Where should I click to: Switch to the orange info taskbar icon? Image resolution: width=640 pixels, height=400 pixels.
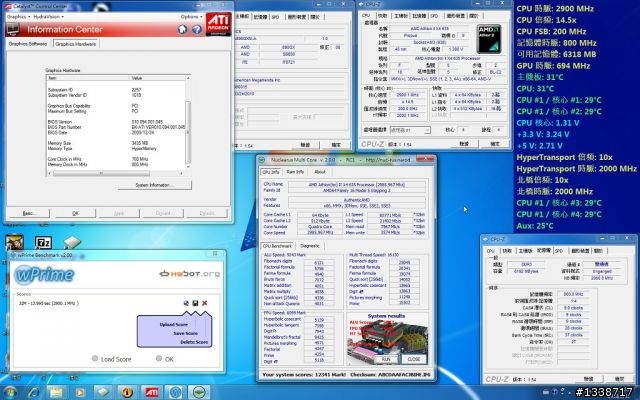click(127, 393)
